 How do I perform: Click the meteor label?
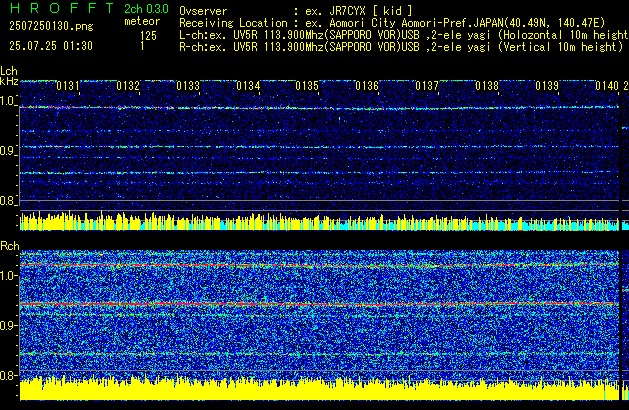[142, 21]
